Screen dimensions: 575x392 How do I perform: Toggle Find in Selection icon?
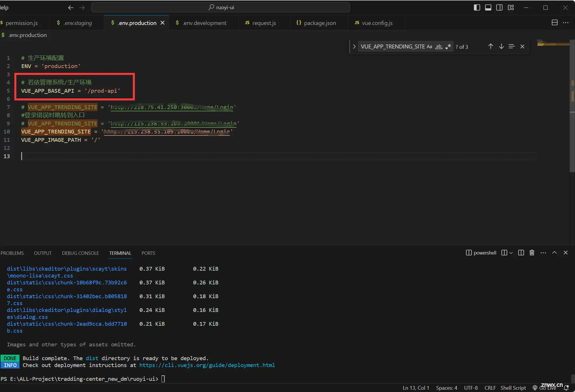[512, 46]
